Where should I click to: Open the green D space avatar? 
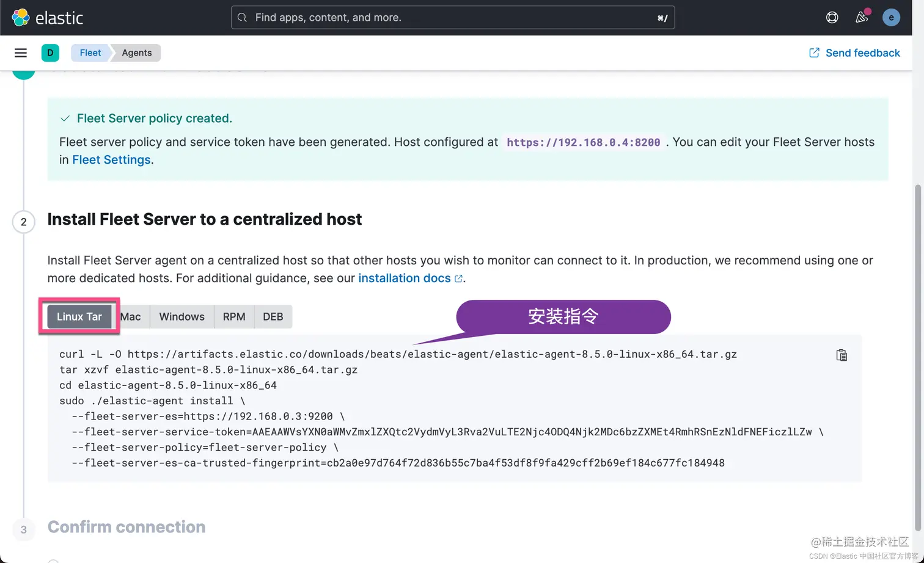tap(50, 53)
